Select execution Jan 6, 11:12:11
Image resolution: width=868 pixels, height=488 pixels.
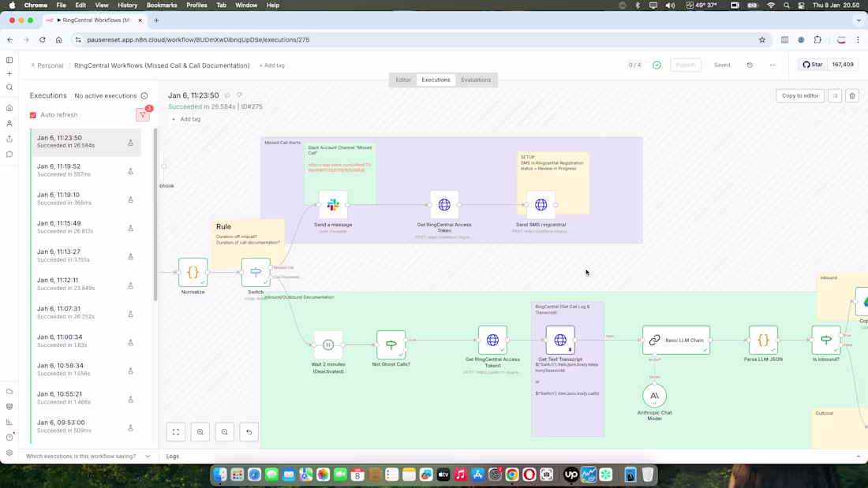tap(86, 284)
